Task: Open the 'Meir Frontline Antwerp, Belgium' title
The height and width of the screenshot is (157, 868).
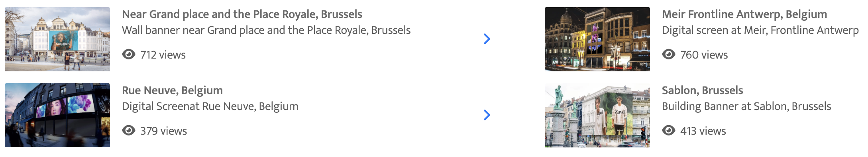Action: (x=744, y=14)
